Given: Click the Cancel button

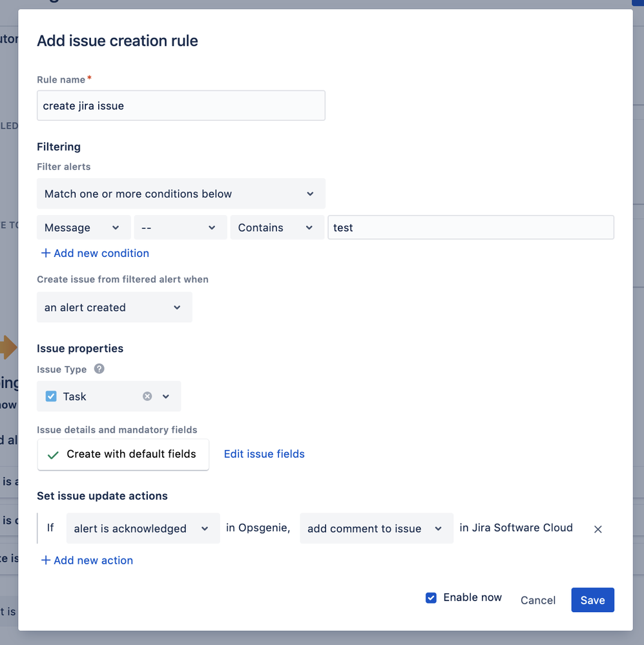Looking at the screenshot, I should click(x=537, y=600).
